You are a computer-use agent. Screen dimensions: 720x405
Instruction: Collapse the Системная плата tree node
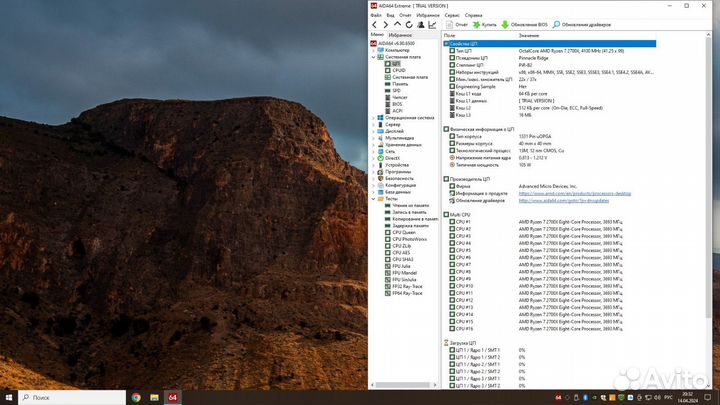point(373,57)
